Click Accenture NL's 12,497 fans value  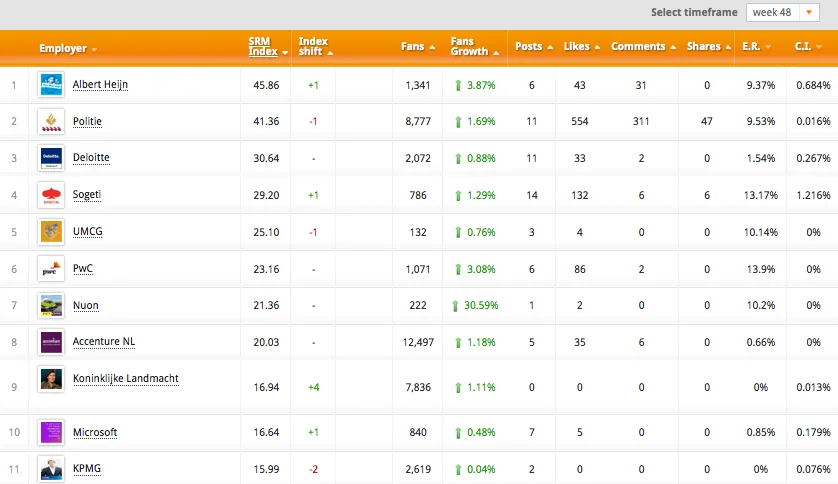click(x=418, y=342)
